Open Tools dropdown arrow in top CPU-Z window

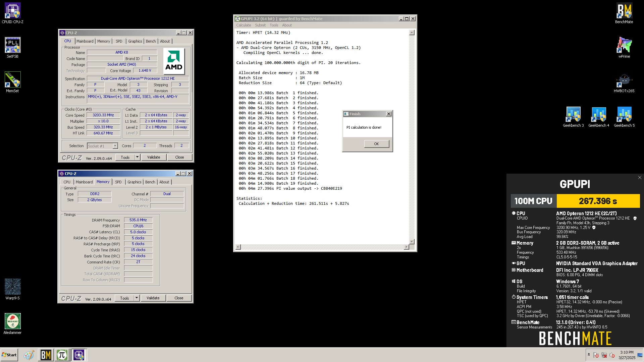[x=137, y=157]
